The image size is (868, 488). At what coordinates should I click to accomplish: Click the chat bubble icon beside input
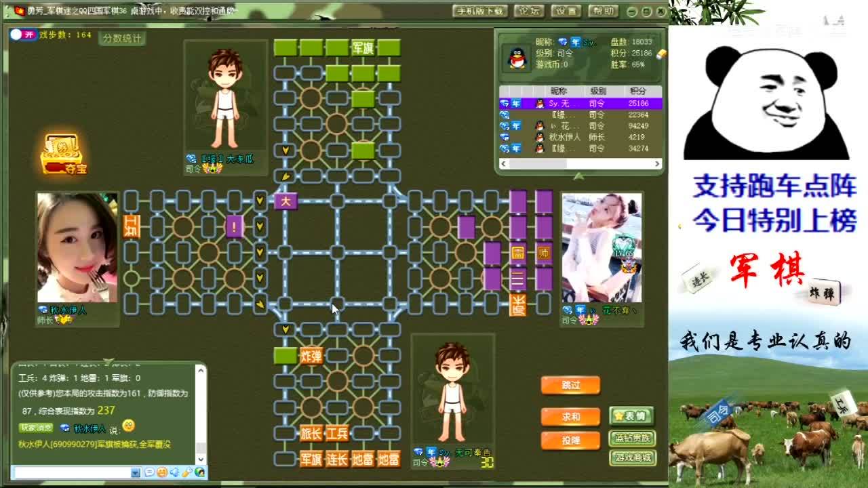pyautogui.click(x=149, y=472)
